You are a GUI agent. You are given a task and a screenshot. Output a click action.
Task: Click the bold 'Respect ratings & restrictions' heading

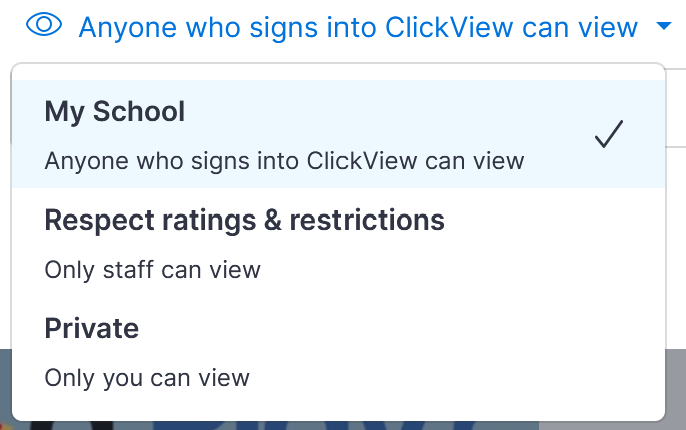(245, 220)
